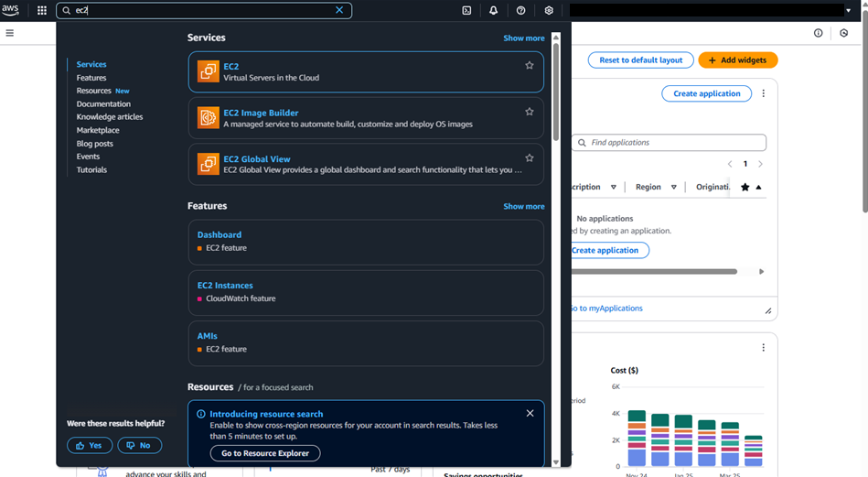
Task: Open the AWS services grid menu
Action: coord(42,11)
